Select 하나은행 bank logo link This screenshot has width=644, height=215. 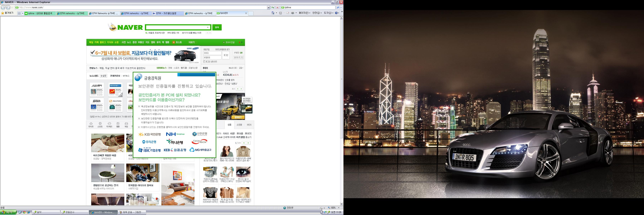pos(175,142)
